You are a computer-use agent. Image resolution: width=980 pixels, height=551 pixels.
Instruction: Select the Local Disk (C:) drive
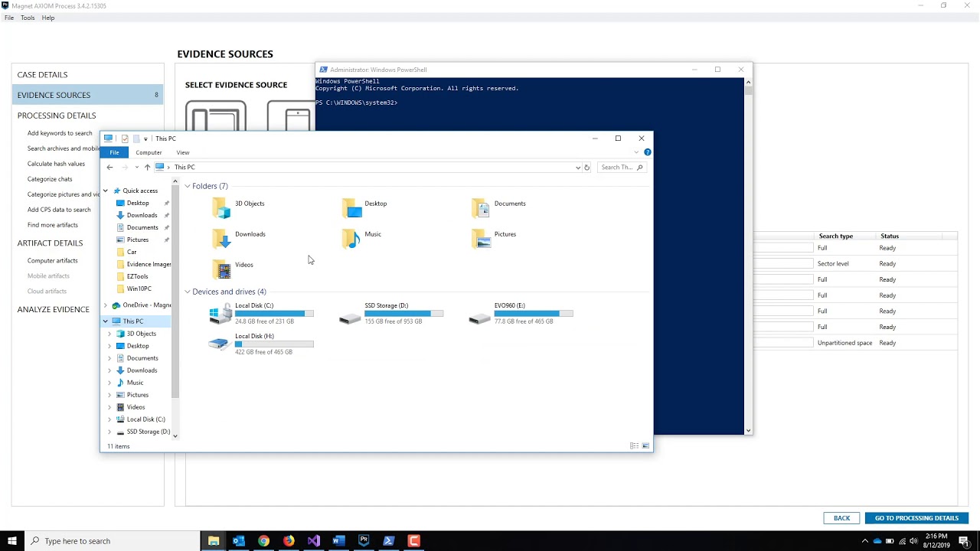[261, 313]
